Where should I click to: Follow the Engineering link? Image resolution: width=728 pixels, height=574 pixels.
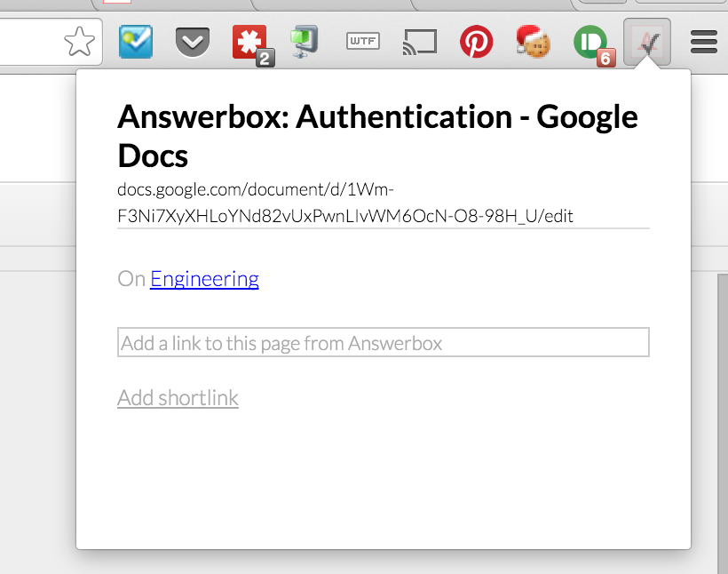point(204,279)
